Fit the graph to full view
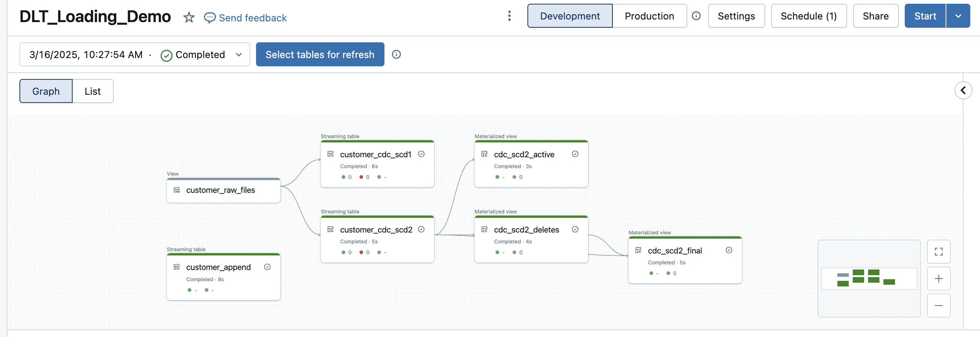This screenshot has width=980, height=337. 938,251
